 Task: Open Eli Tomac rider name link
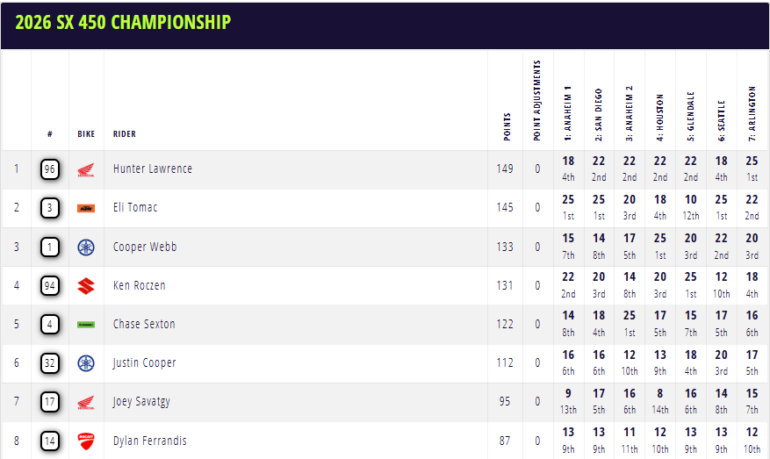135,208
